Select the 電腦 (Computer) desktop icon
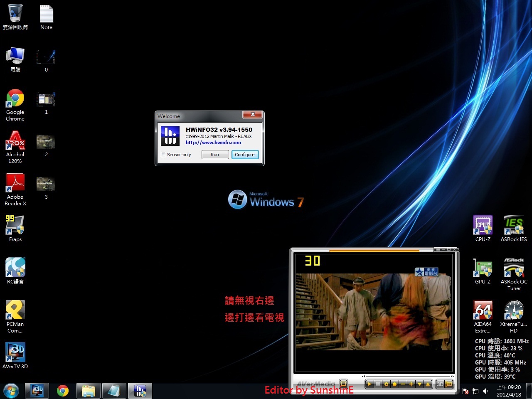532x399 pixels. click(15, 59)
